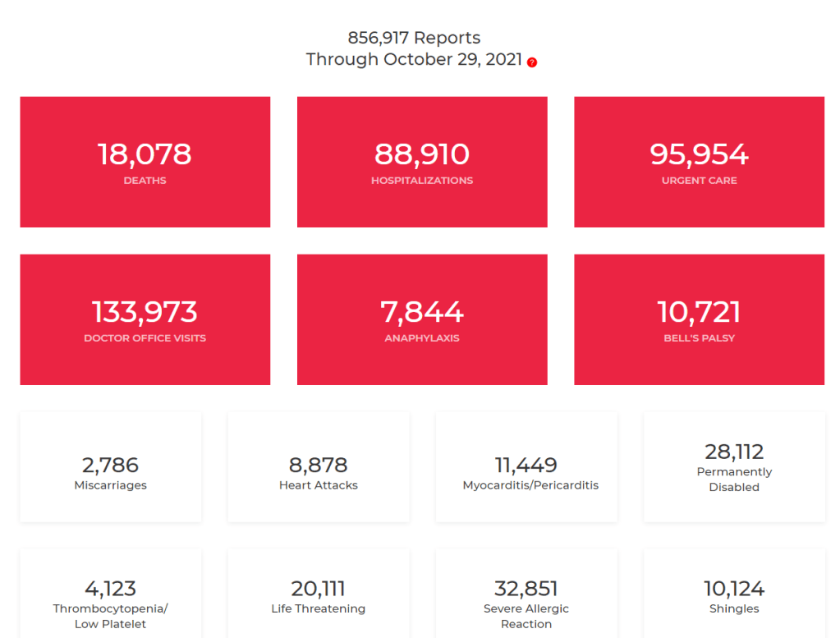Select the 7,844 Anaphylaxis tile
The image size is (840, 638).
click(421, 319)
